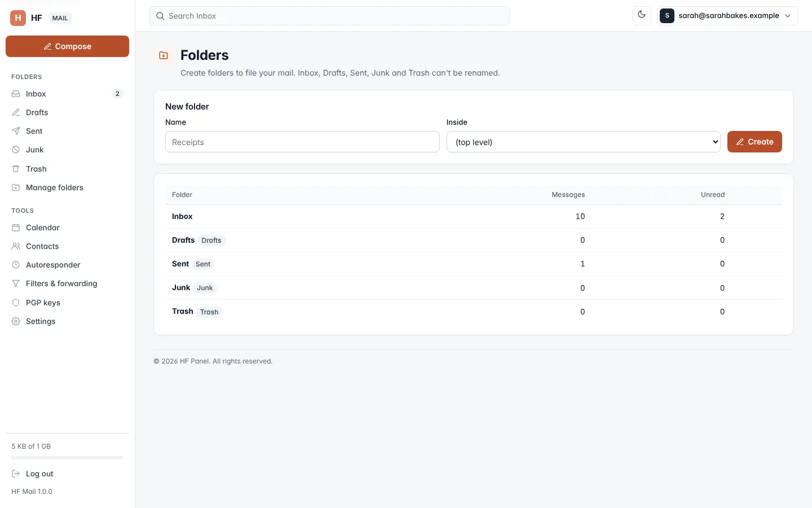Click the Settings gear icon

[16, 321]
